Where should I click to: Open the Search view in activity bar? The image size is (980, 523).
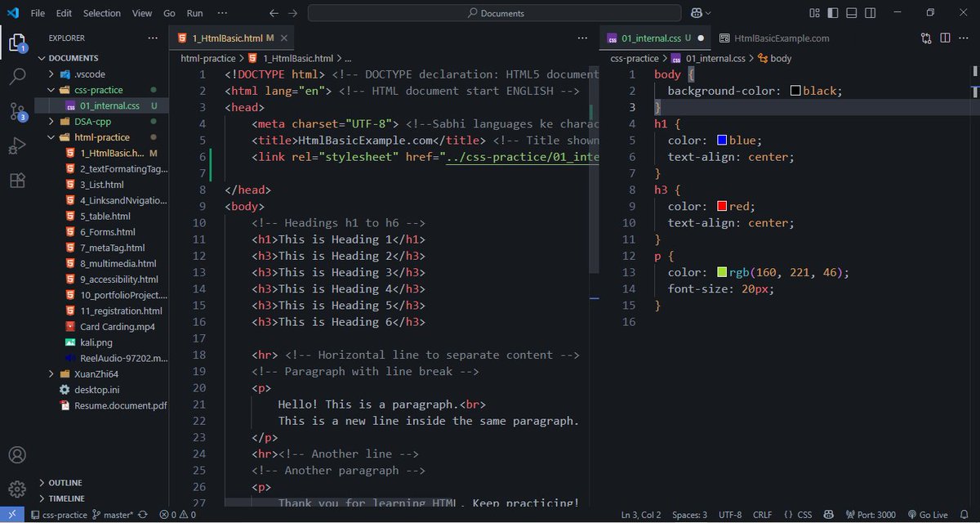click(17, 77)
